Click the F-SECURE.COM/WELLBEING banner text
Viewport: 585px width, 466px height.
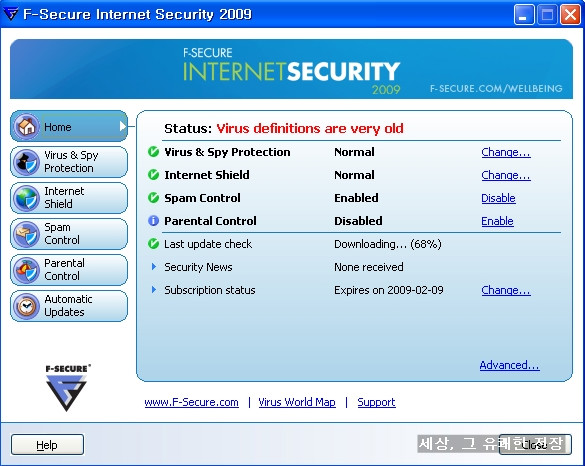point(496,88)
